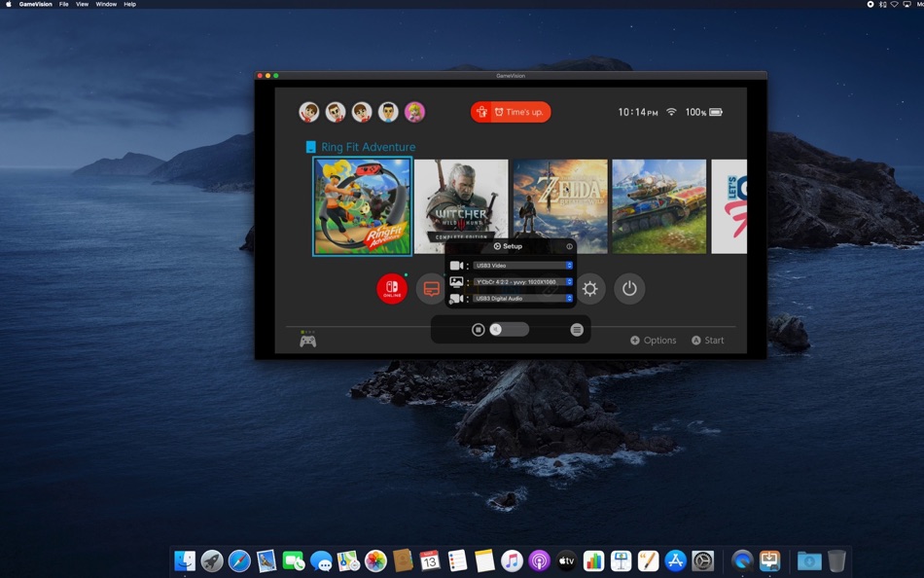Open the Trash in the Dock
The image size is (924, 578).
click(836, 560)
